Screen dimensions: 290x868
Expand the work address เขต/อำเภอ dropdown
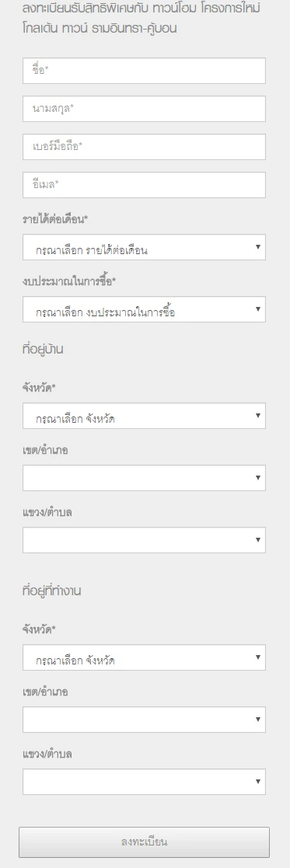click(144, 720)
